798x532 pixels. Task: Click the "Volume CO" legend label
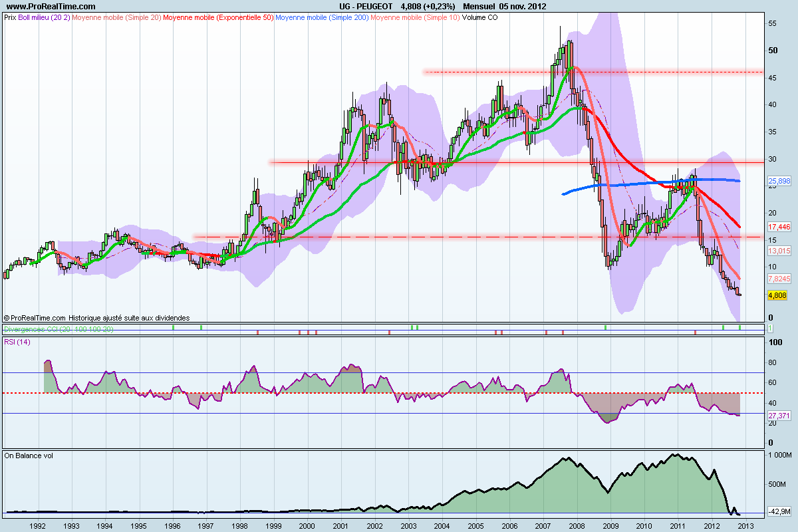[479, 17]
